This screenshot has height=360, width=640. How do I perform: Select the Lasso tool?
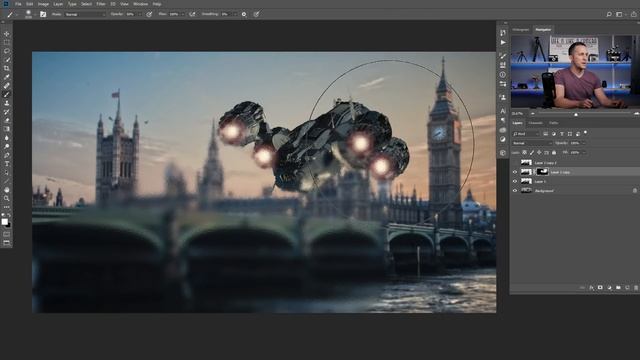tap(7, 51)
